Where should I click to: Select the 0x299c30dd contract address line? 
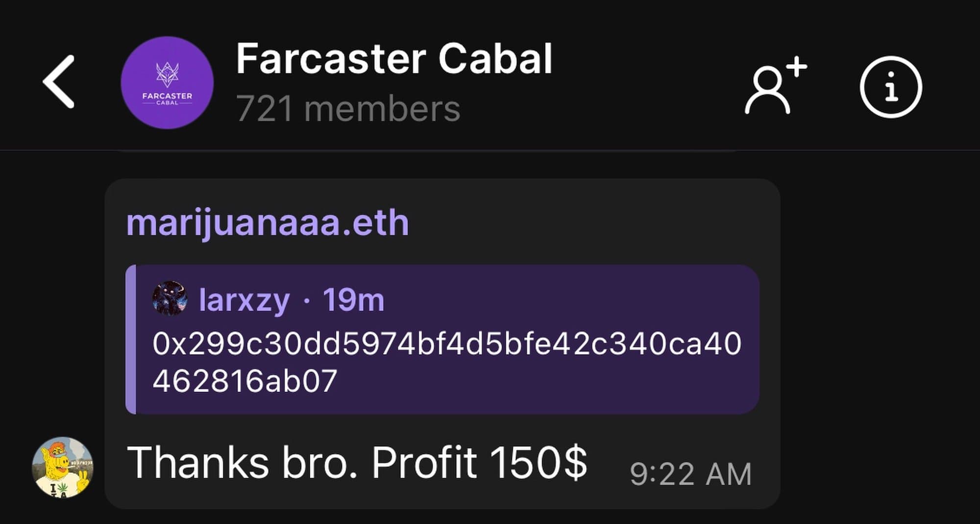click(x=446, y=344)
